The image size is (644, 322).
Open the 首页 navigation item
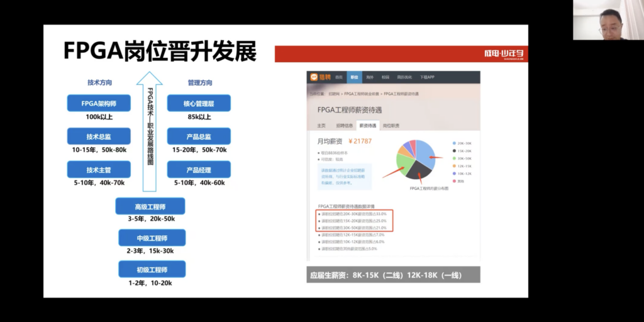click(339, 77)
